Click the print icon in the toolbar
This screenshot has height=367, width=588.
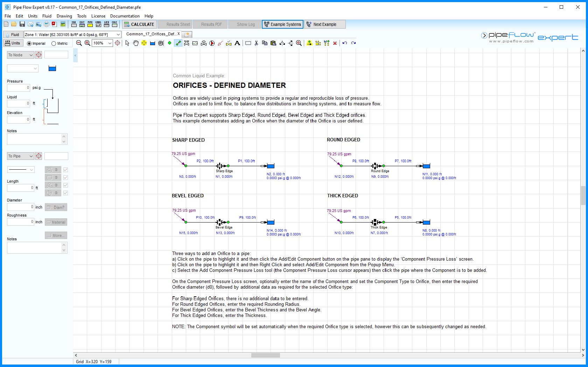point(47,24)
